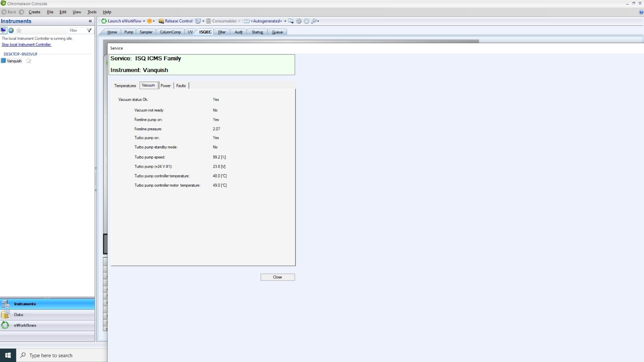Image resolution: width=644 pixels, height=362 pixels.
Task: Expand the Launch eWorkflow dropdown arrow
Action: [x=144, y=21]
